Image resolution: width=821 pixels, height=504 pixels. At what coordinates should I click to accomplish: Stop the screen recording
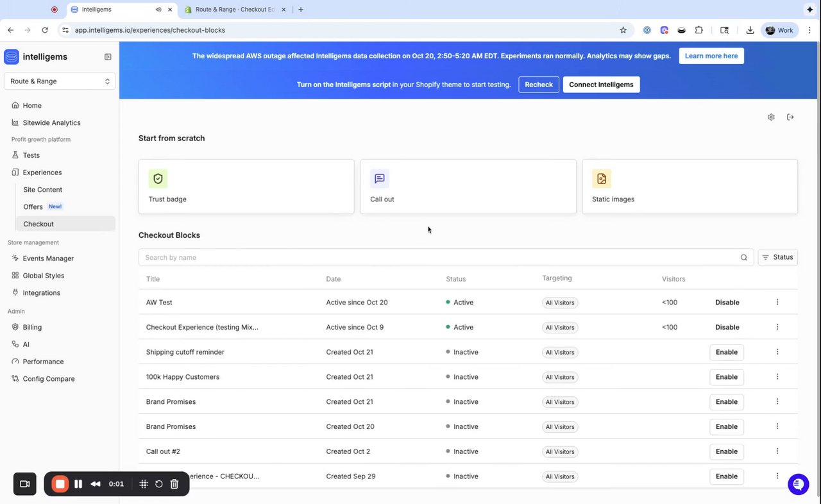tap(60, 484)
